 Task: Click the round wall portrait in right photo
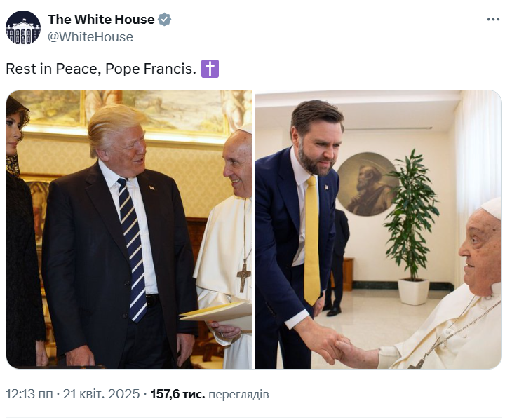367,184
